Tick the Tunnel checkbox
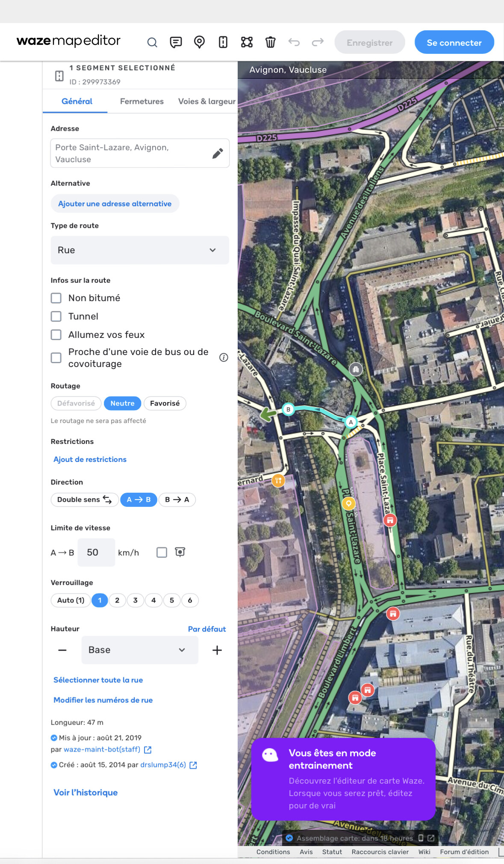 pos(56,317)
